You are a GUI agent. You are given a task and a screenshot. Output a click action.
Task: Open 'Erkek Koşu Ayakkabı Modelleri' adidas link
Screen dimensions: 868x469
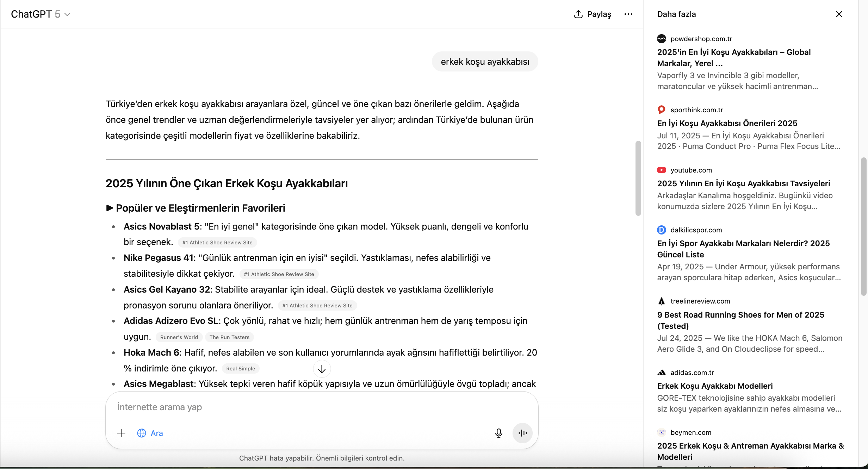pyautogui.click(x=715, y=386)
